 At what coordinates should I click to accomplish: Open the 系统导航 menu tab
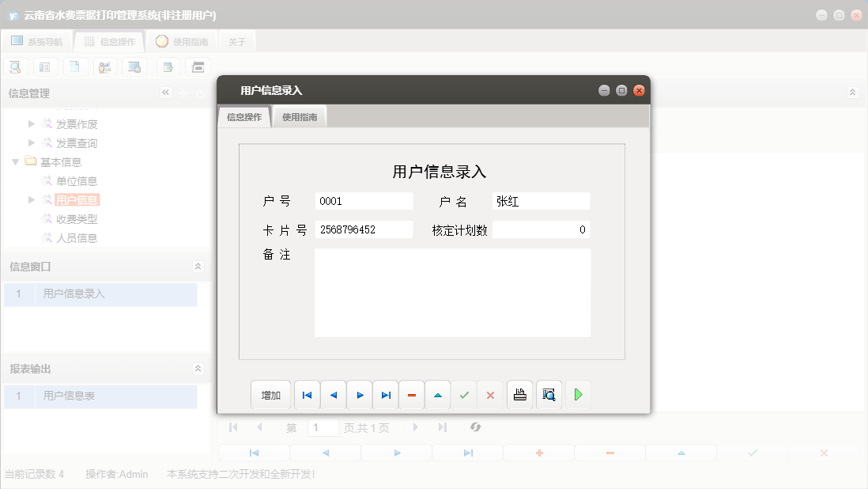pos(38,41)
